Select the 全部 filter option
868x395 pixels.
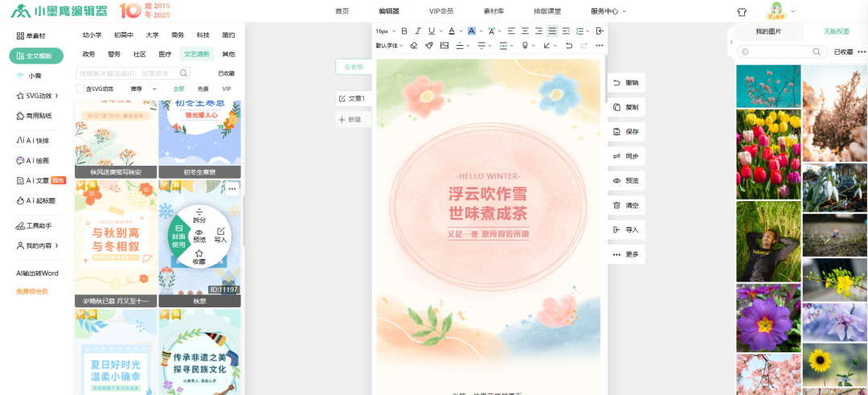click(x=178, y=88)
